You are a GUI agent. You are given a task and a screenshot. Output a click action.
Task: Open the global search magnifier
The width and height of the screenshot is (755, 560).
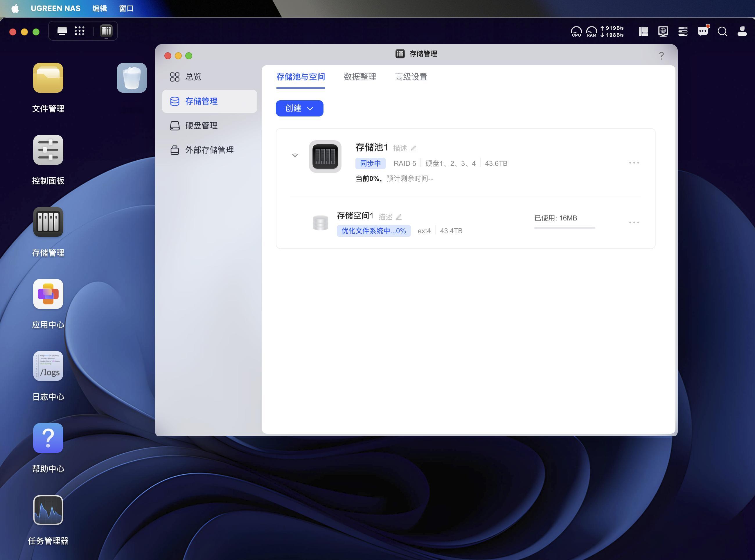click(722, 32)
